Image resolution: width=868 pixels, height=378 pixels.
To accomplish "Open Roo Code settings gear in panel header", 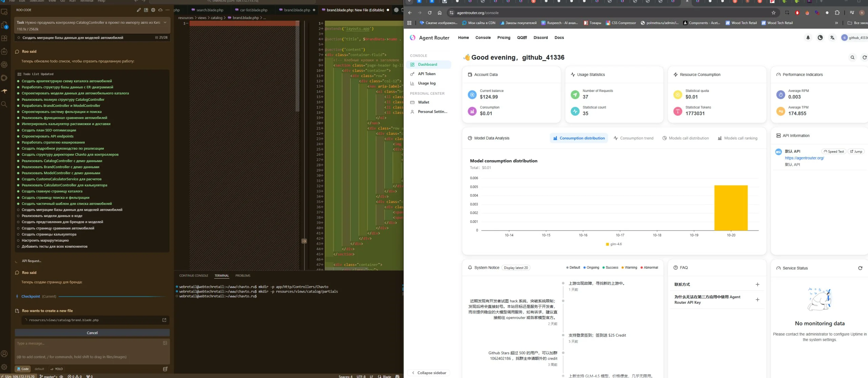I will coord(153,10).
